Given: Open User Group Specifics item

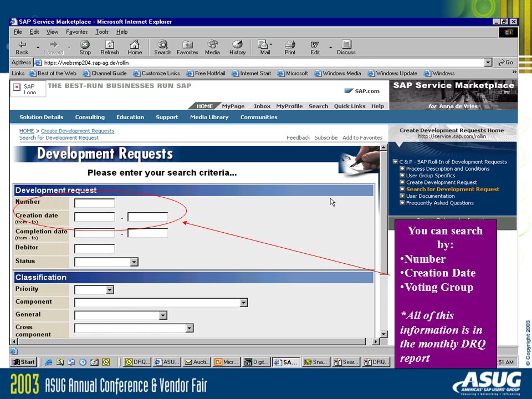Looking at the screenshot, I should tap(431, 176).
